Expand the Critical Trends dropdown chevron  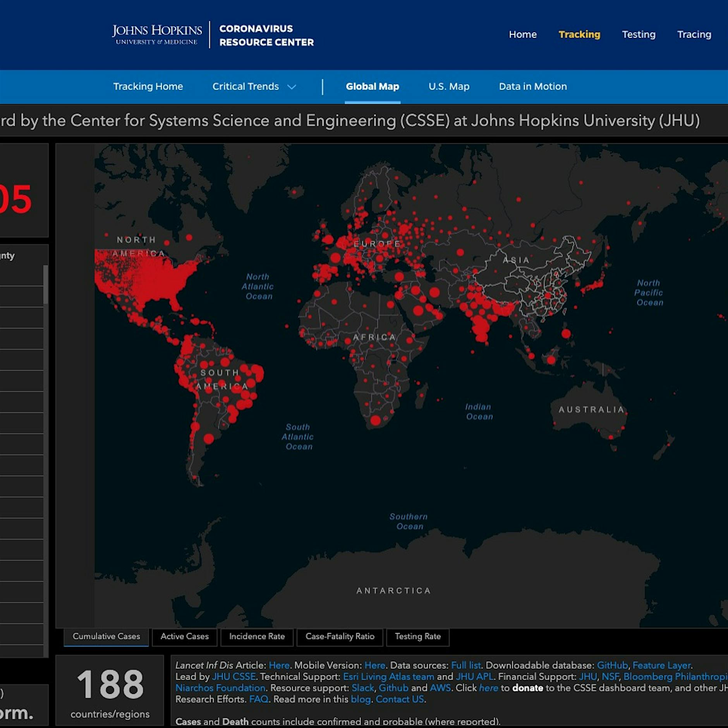pos(292,87)
